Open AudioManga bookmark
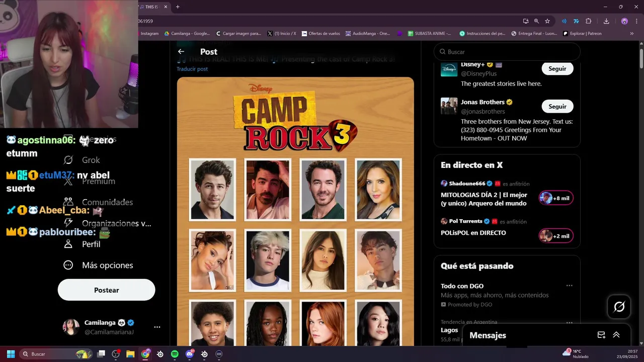Viewport: 644px width, 362px height. pyautogui.click(x=368, y=34)
